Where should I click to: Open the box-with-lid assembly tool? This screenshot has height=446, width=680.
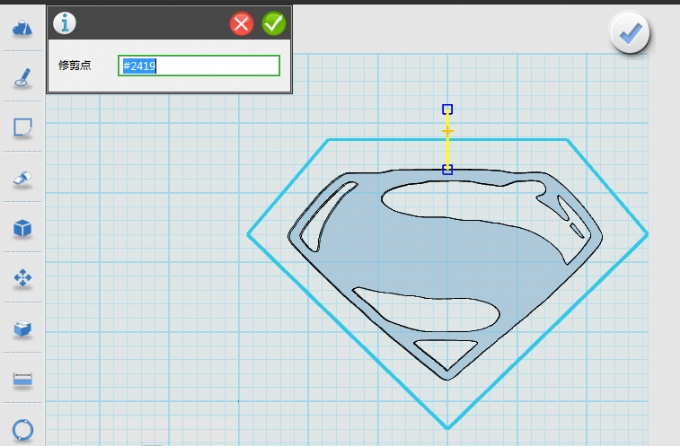click(23, 328)
